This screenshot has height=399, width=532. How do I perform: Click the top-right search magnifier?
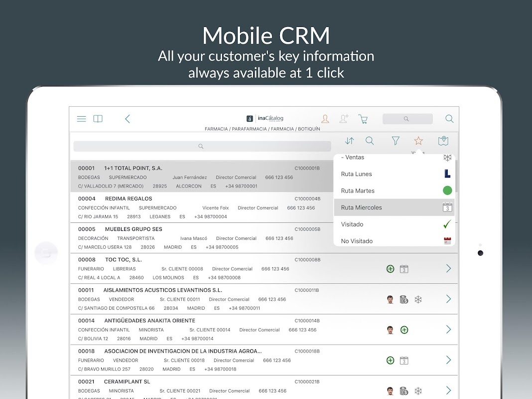[x=449, y=119]
